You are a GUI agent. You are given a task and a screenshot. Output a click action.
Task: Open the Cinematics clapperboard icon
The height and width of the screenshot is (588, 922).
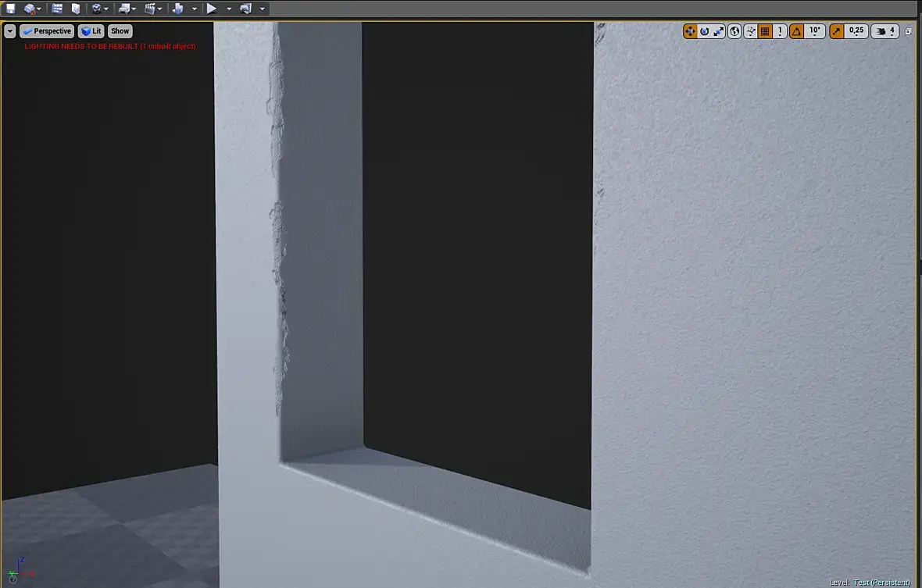point(151,9)
